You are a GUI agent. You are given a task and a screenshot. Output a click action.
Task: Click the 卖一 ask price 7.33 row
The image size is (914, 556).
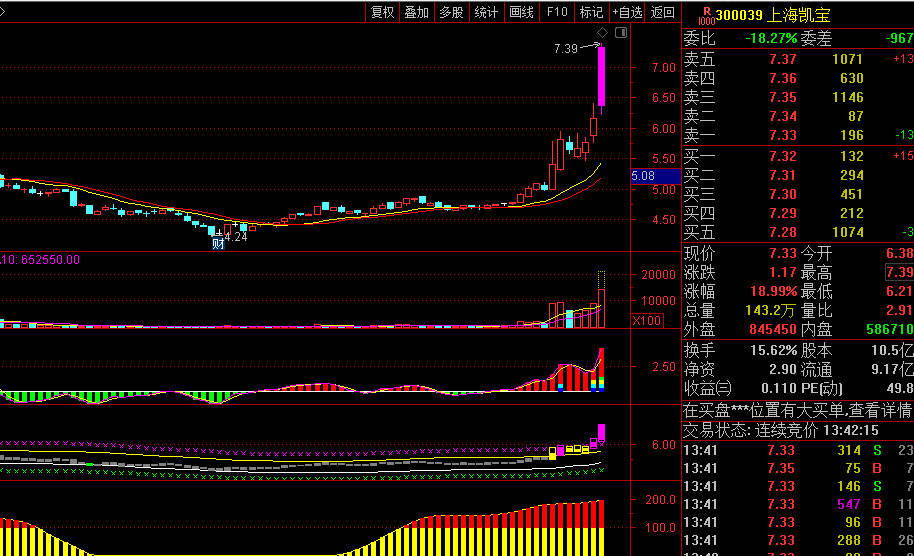(x=797, y=135)
